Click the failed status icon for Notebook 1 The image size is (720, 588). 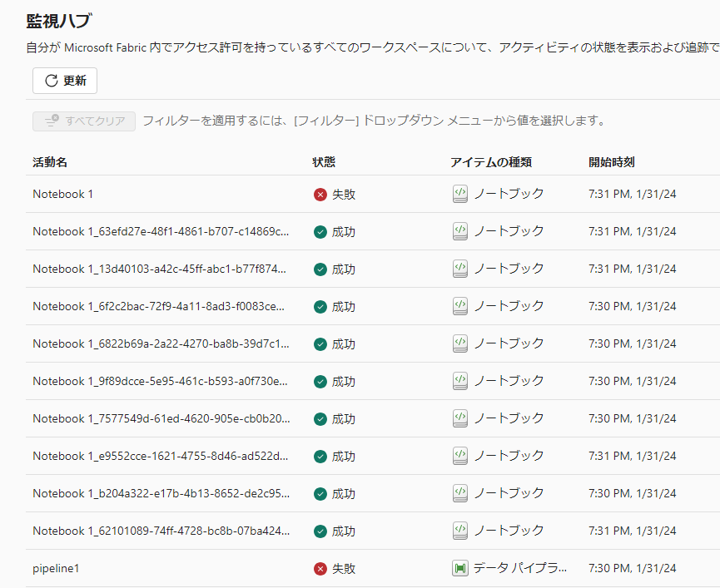pos(320,195)
